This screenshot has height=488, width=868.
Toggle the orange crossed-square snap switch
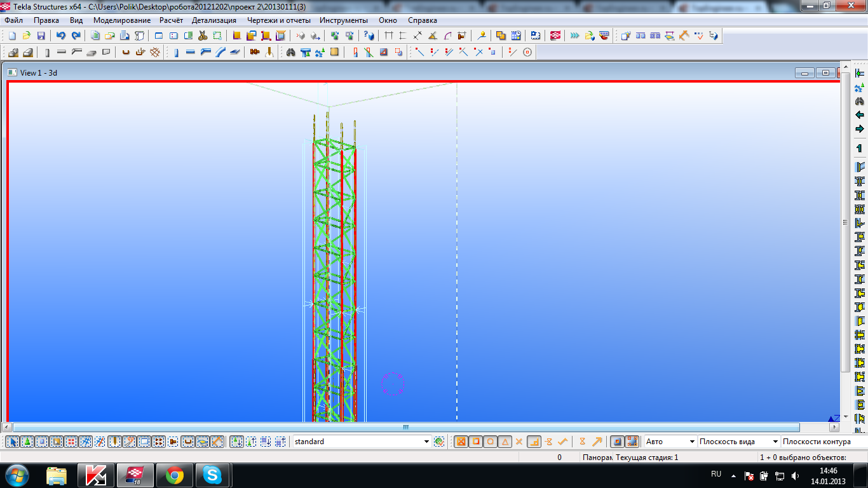click(461, 442)
